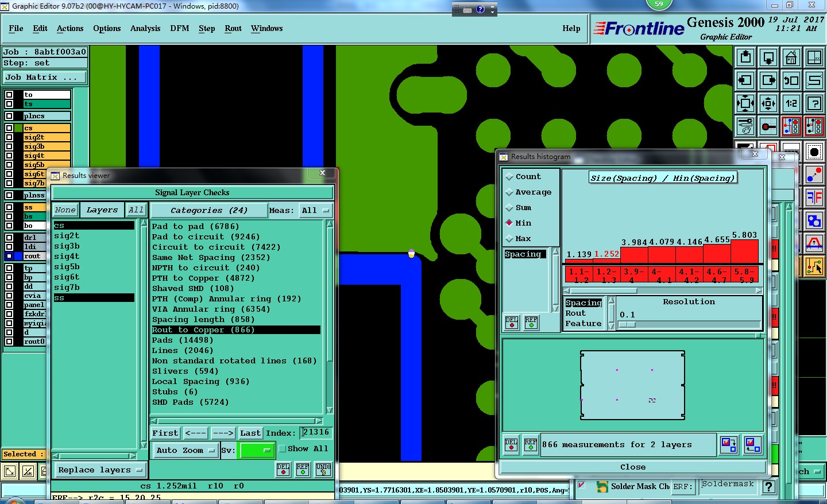Click the 1.2-1.3 histogram bin label
827x504 pixels.
606,275
